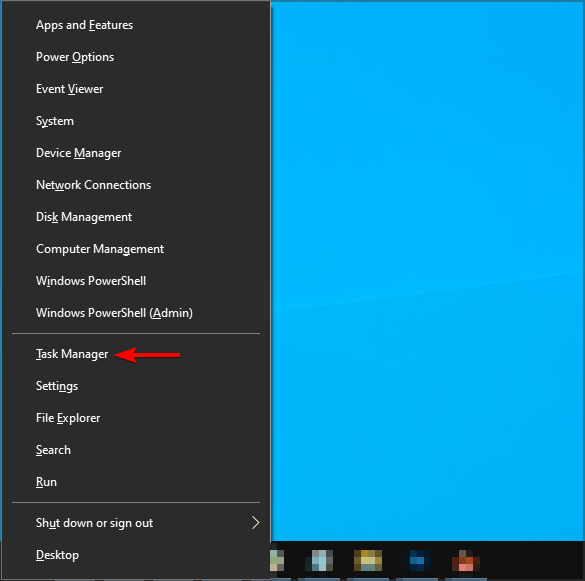The image size is (585, 581).
Task: Open Settings from the Win+X menu
Action: coord(136,386)
